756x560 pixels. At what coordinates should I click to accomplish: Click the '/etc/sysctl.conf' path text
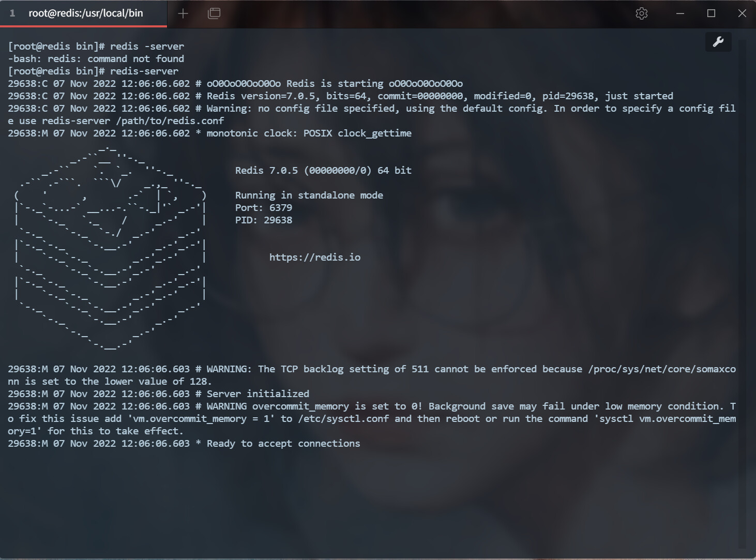click(x=343, y=419)
